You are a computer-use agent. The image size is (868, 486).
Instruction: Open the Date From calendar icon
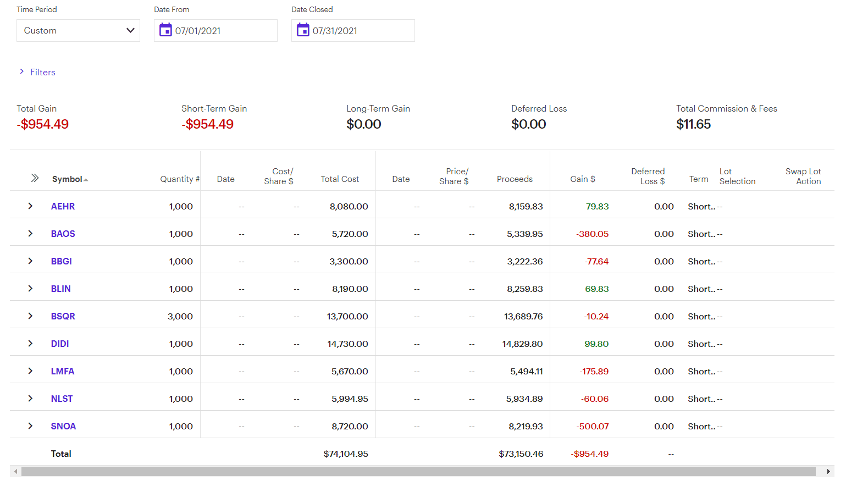point(165,30)
